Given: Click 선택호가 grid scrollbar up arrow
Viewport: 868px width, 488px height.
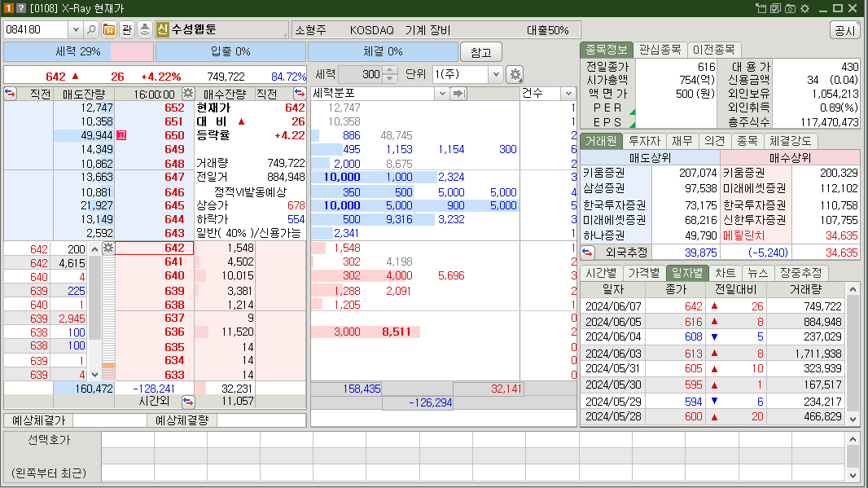Looking at the screenshot, I should 853,439.
